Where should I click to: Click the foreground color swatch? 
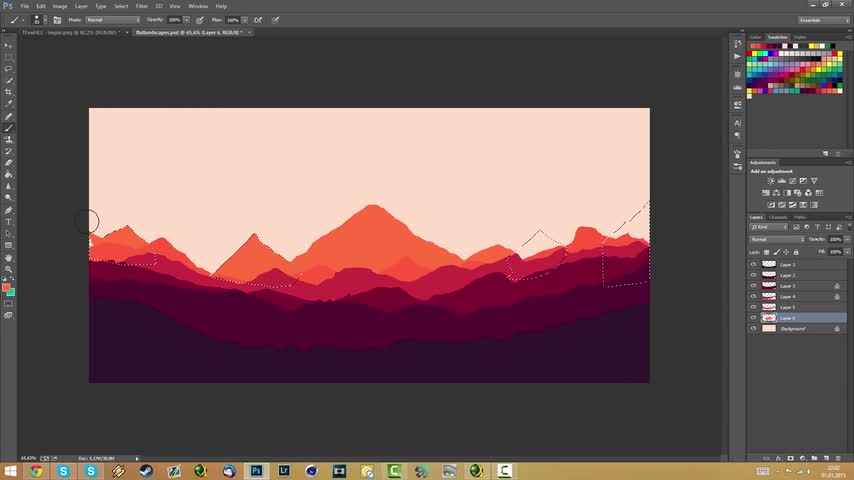6,288
